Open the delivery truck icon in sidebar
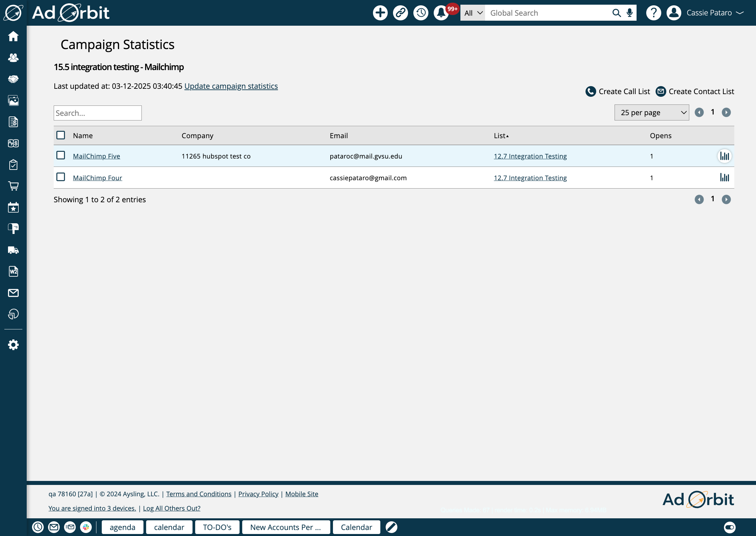Image resolution: width=756 pixels, height=536 pixels. click(13, 250)
